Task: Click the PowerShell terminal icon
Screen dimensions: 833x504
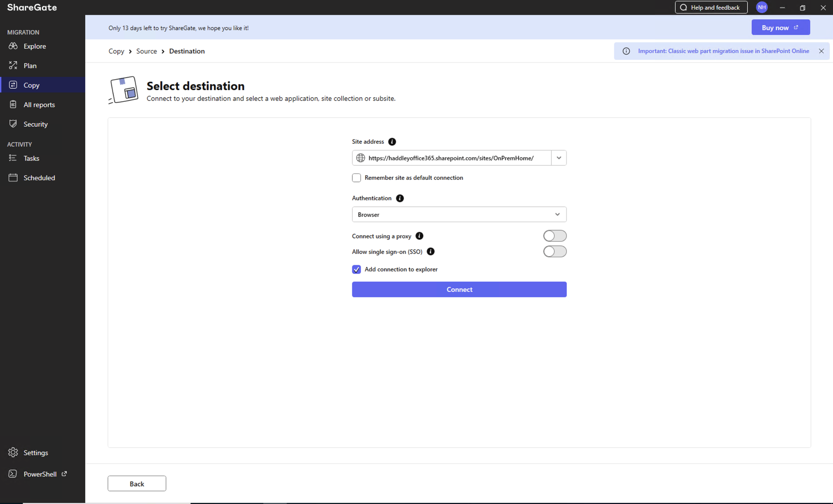Action: tap(13, 474)
